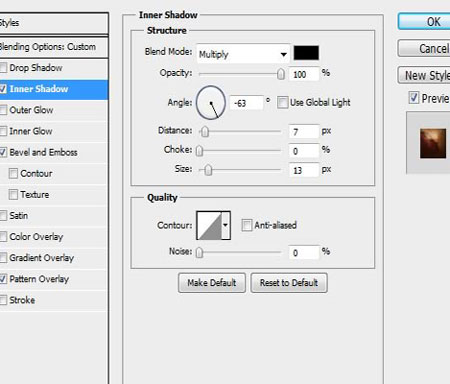Click the New Style button
The height and width of the screenshot is (384, 450).
pos(424,75)
